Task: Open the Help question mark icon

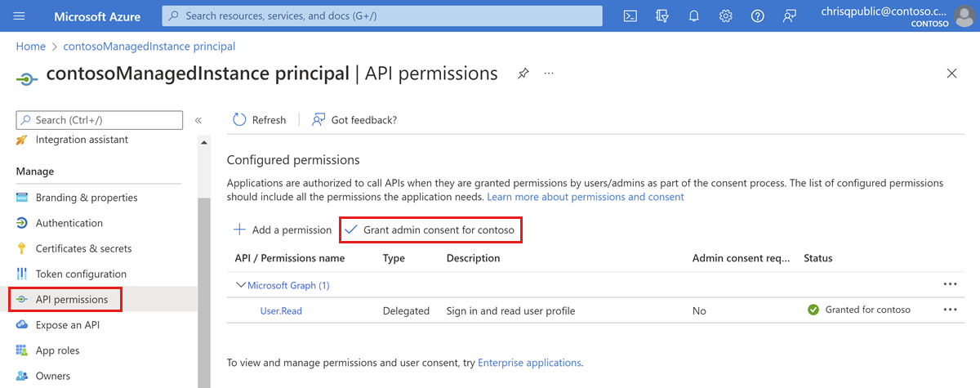Action: 757,16
